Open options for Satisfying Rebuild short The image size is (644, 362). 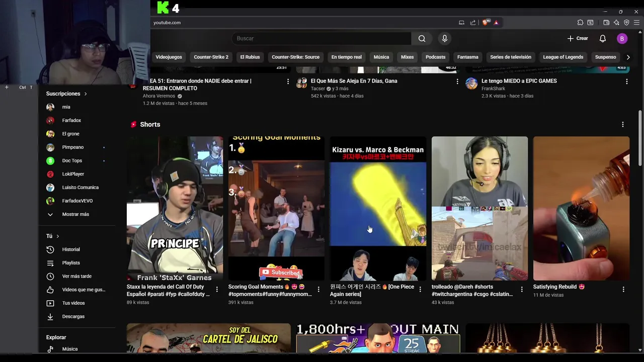coord(623,289)
